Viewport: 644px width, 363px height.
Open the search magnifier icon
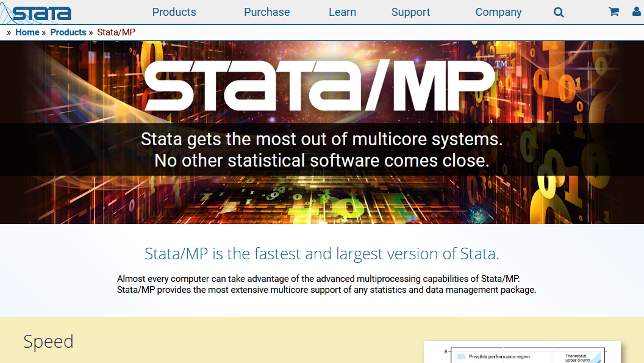(x=559, y=12)
